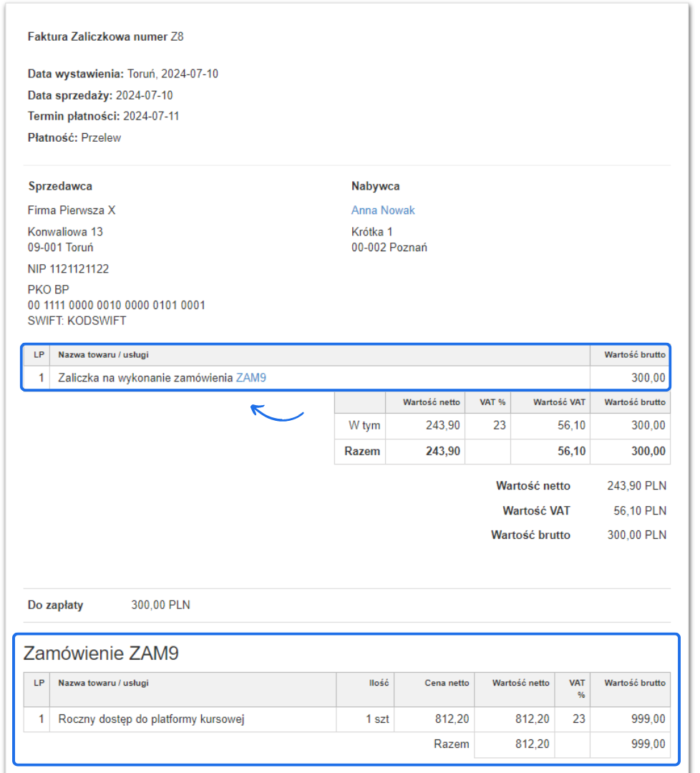Image resolution: width=700 pixels, height=773 pixels.
Task: Click the seller NIP 1121121122 line
Action: (68, 269)
